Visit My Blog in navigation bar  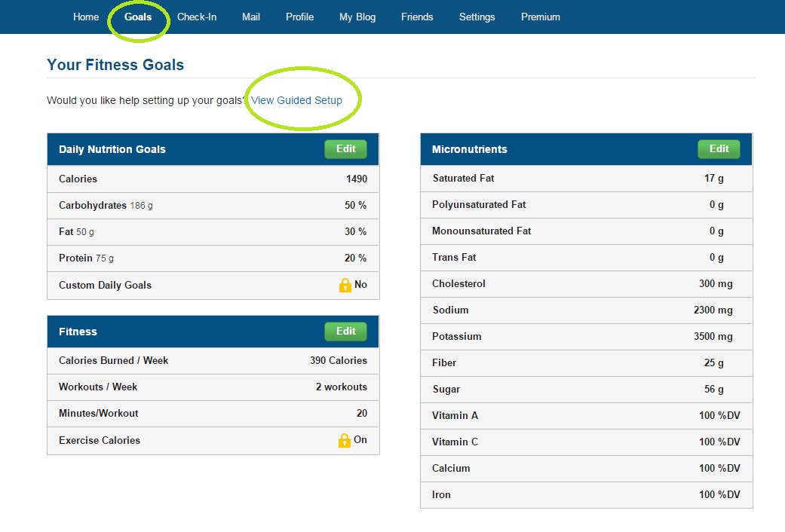point(357,17)
